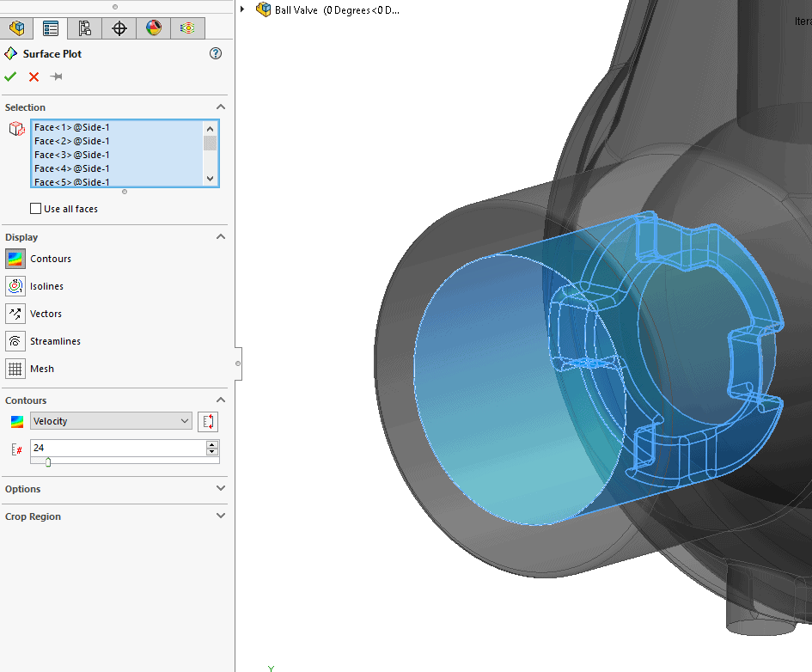Confirm the Surface Plot with green checkmark
This screenshot has width=812, height=672.
coord(10,77)
